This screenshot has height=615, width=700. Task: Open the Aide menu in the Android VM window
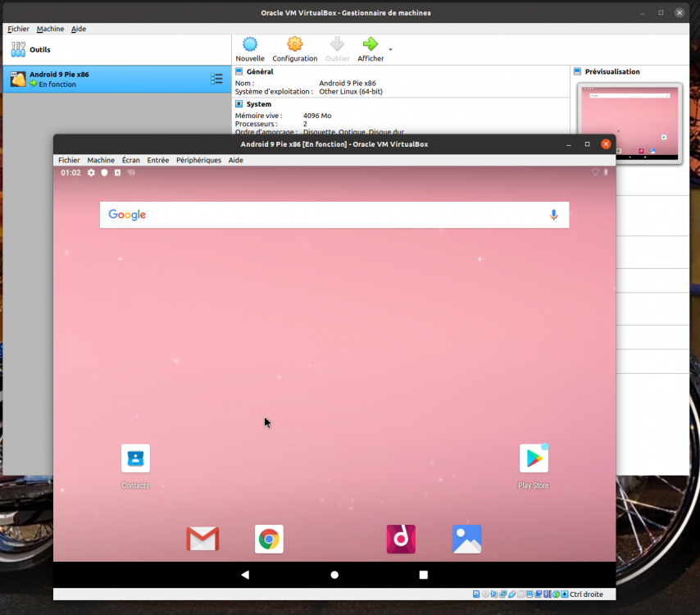[236, 160]
